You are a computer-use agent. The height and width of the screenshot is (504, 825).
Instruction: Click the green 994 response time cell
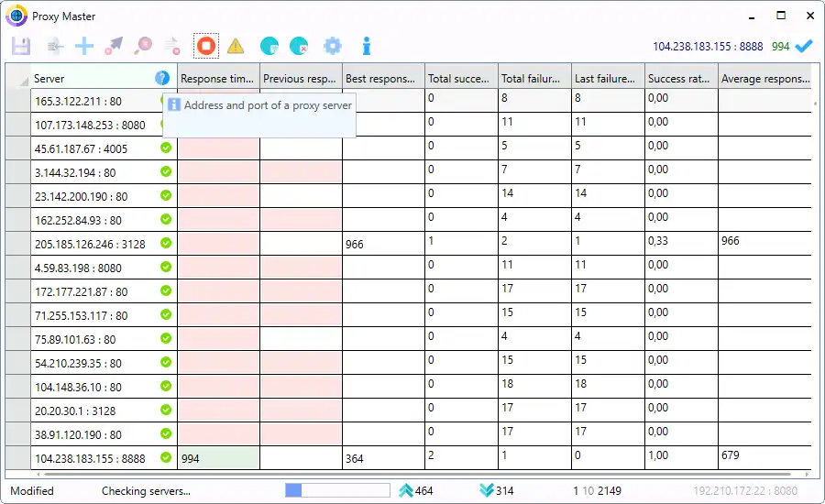218,457
